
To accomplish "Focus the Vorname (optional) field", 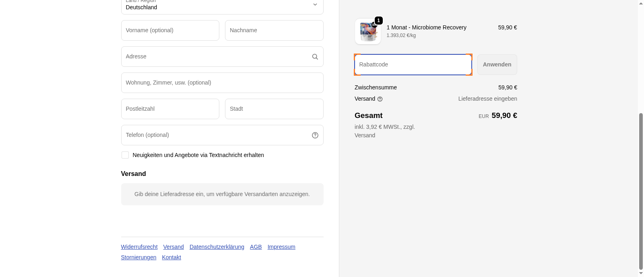I will 170,30.
